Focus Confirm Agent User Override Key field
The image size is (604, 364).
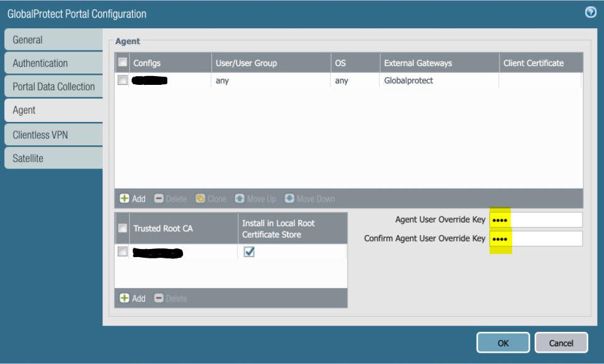(536, 238)
